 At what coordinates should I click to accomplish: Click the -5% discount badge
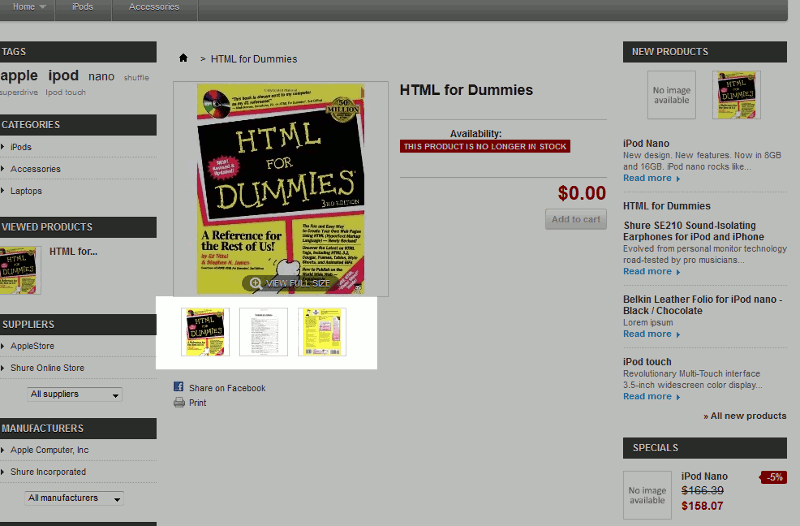774,478
